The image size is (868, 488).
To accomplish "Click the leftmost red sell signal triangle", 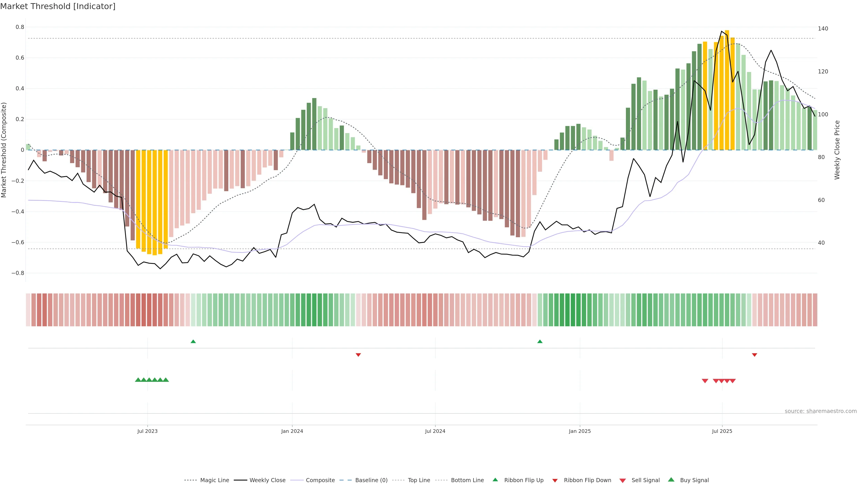I will coord(705,381).
